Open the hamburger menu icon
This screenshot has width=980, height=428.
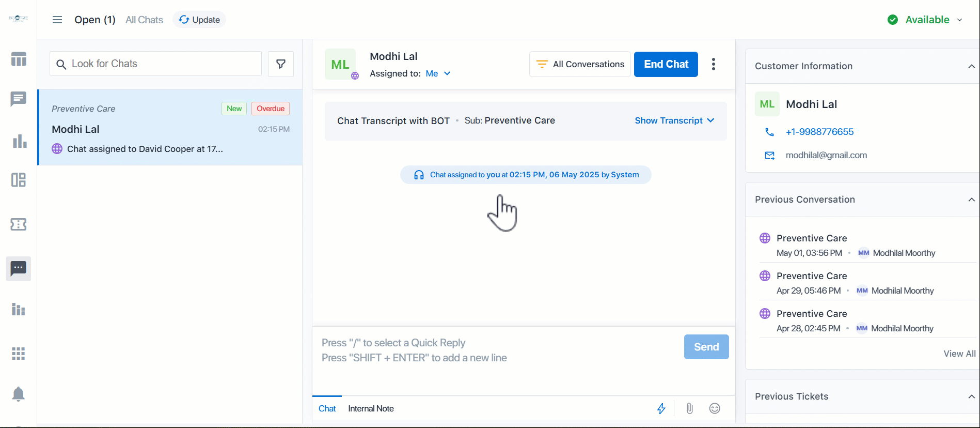point(57,20)
